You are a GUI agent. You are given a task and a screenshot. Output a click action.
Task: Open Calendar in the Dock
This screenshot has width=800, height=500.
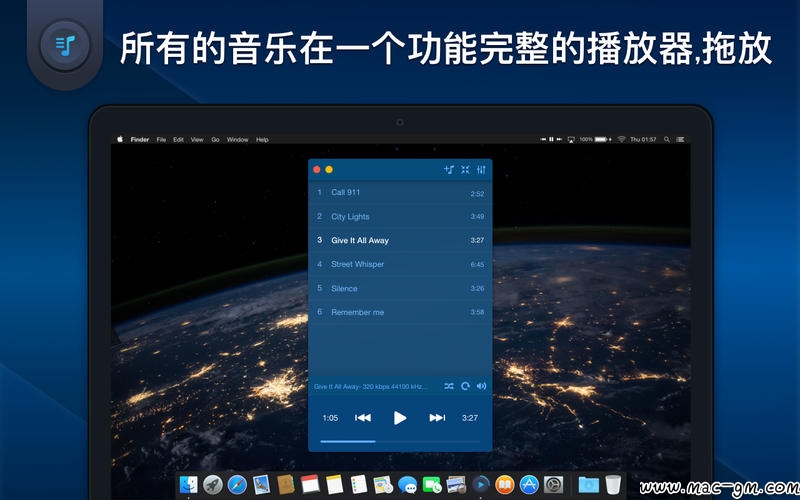[310, 484]
